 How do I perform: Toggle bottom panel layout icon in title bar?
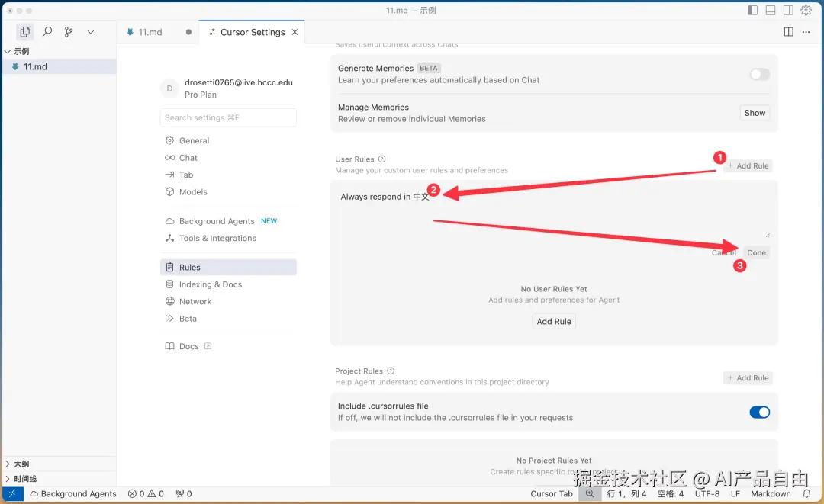click(x=771, y=10)
